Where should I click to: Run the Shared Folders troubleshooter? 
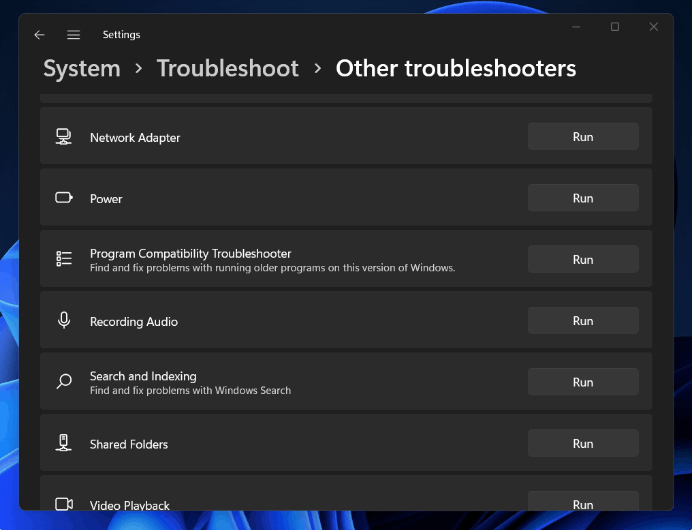point(583,443)
